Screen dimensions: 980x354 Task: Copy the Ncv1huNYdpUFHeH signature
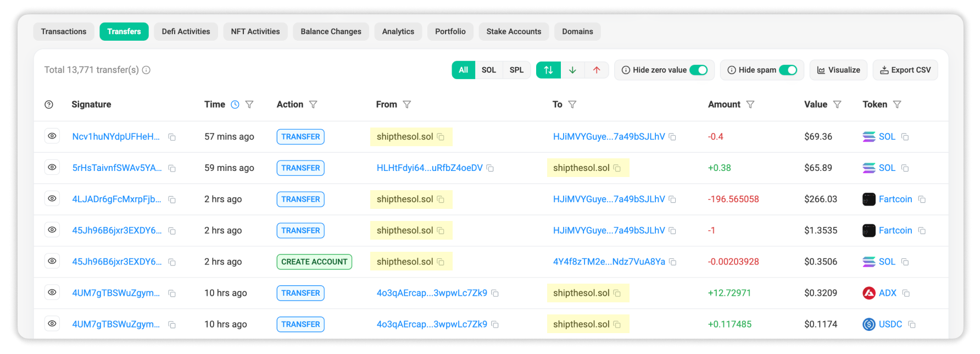tap(172, 137)
